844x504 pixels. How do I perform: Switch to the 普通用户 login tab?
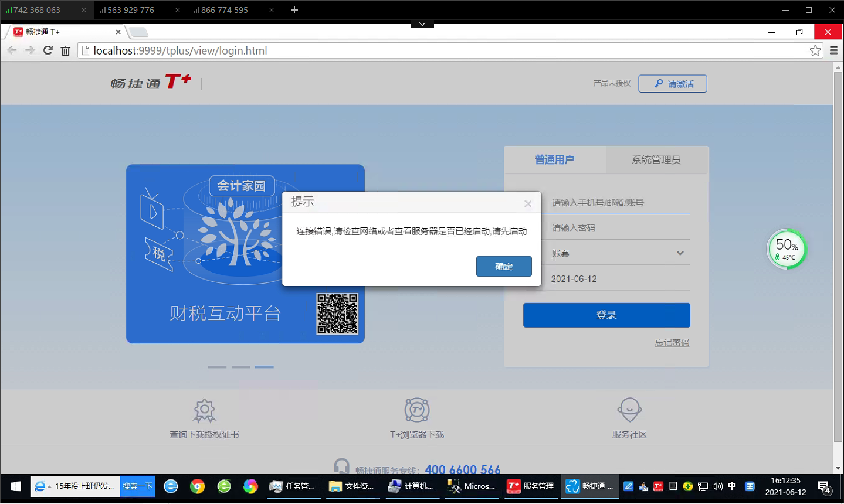click(x=555, y=160)
